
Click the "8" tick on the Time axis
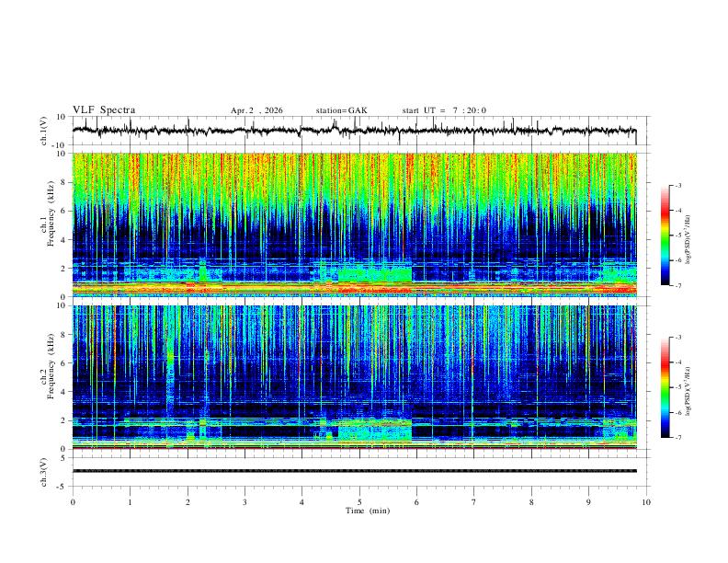(531, 502)
